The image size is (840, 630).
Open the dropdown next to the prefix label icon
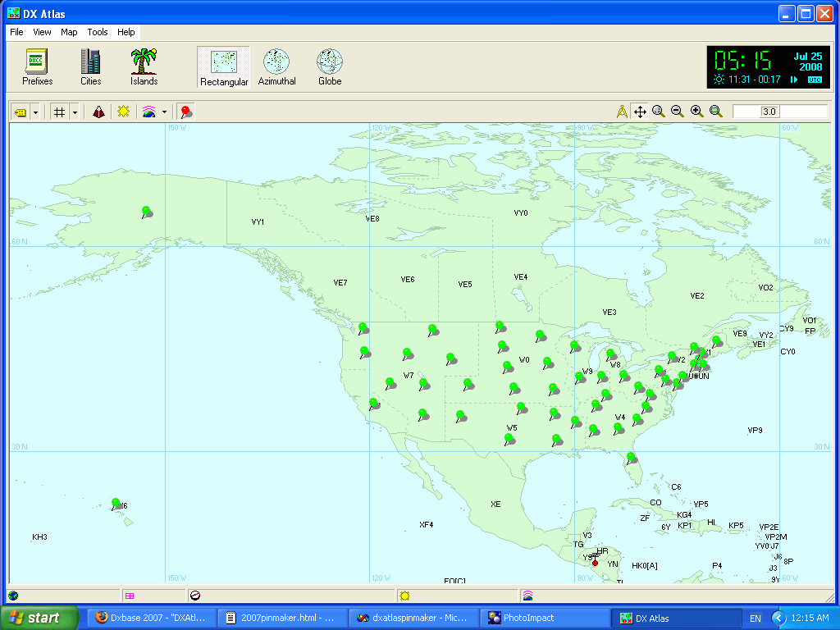pos(35,112)
